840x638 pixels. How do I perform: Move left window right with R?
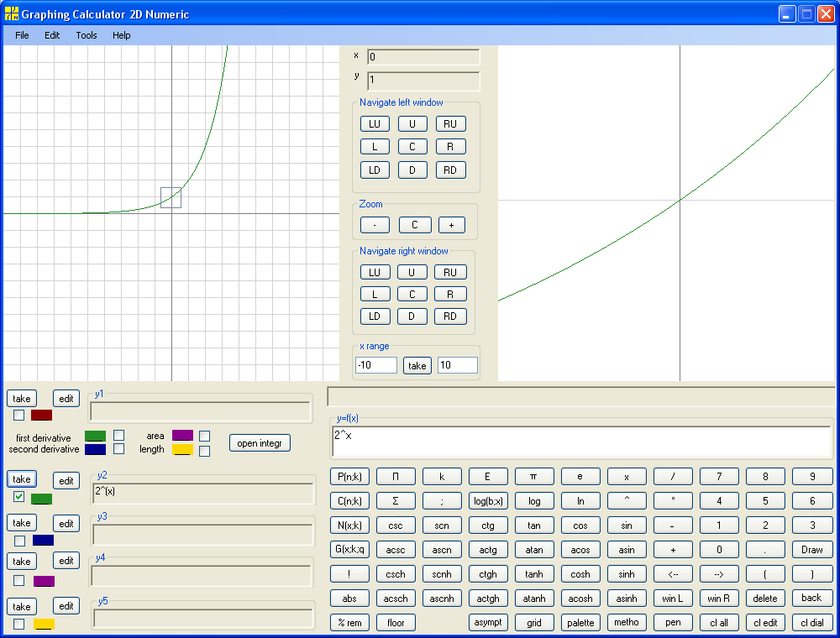coord(450,147)
